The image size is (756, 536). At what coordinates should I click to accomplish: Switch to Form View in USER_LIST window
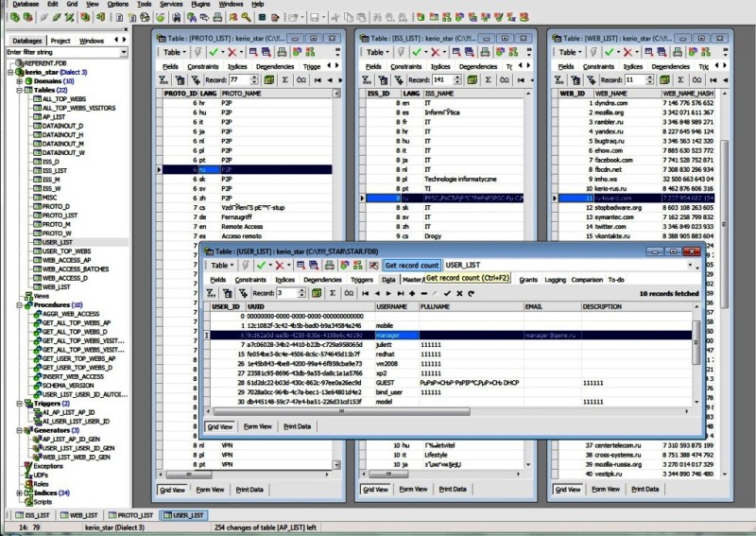click(257, 426)
